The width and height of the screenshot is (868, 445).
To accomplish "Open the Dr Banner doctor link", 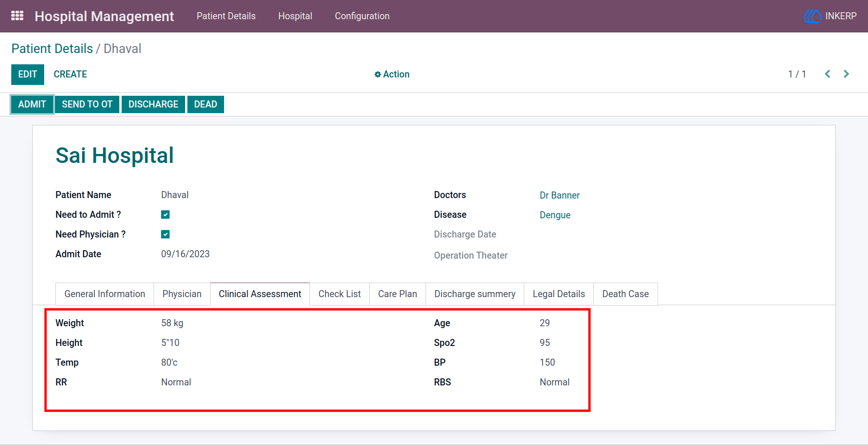I will [x=559, y=195].
